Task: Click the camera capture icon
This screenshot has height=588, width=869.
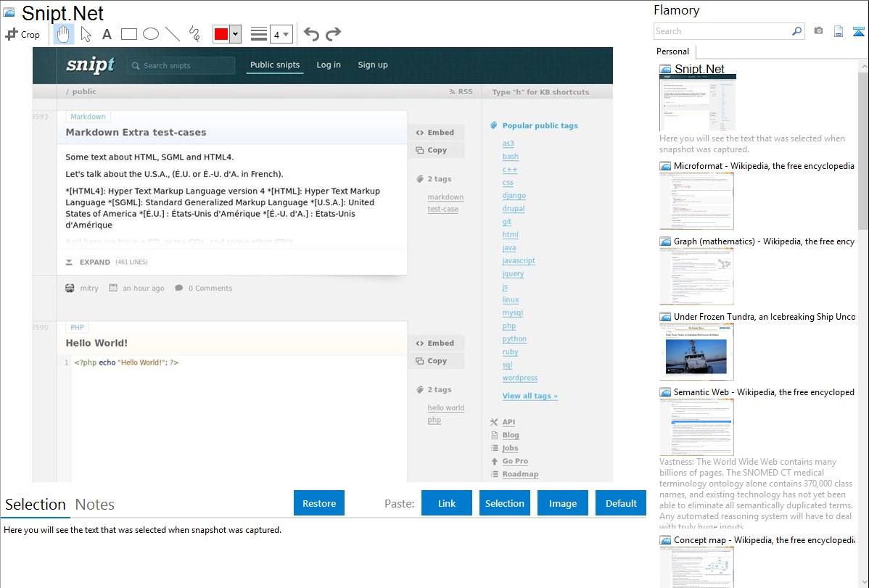Action: 818,31
